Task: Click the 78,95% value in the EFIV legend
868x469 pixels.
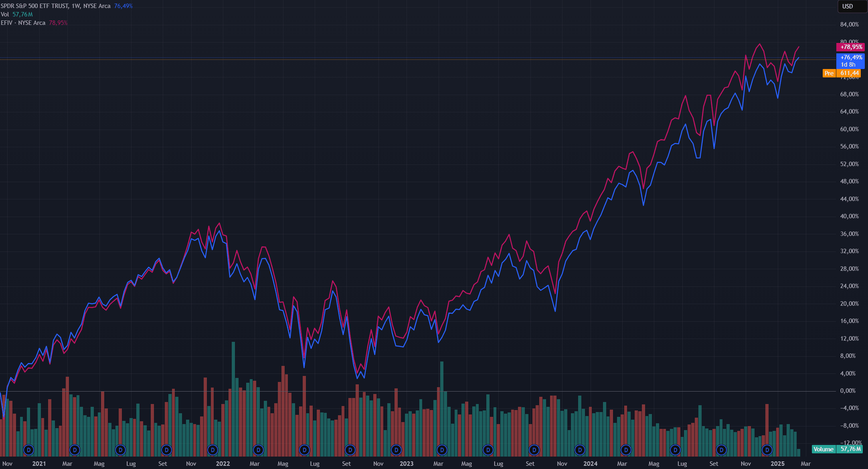Action: [x=58, y=23]
